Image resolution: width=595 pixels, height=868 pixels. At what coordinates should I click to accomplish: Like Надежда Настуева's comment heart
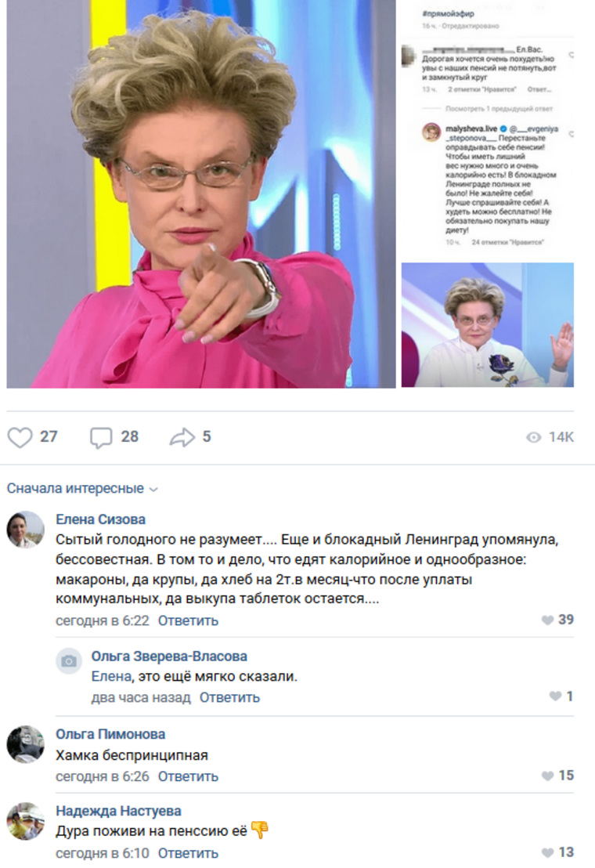click(x=547, y=852)
